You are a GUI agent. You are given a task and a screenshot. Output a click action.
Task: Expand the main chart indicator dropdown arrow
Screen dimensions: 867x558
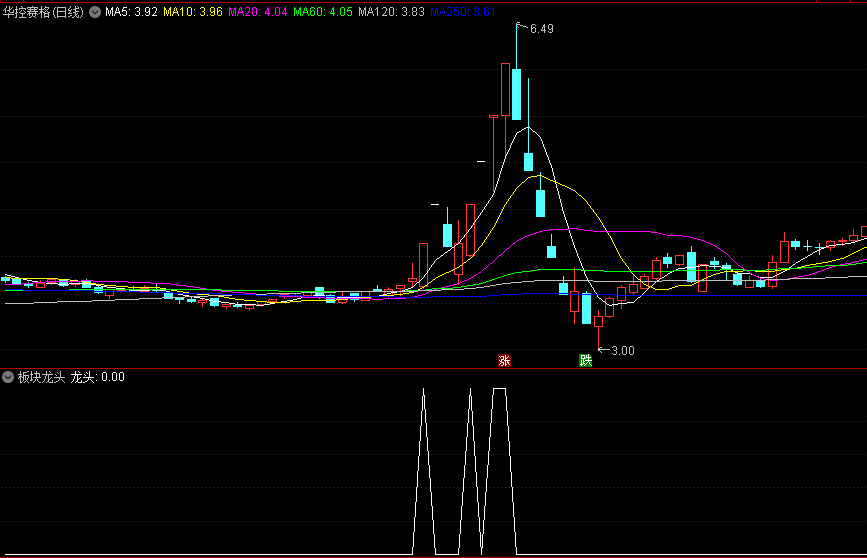click(x=95, y=12)
